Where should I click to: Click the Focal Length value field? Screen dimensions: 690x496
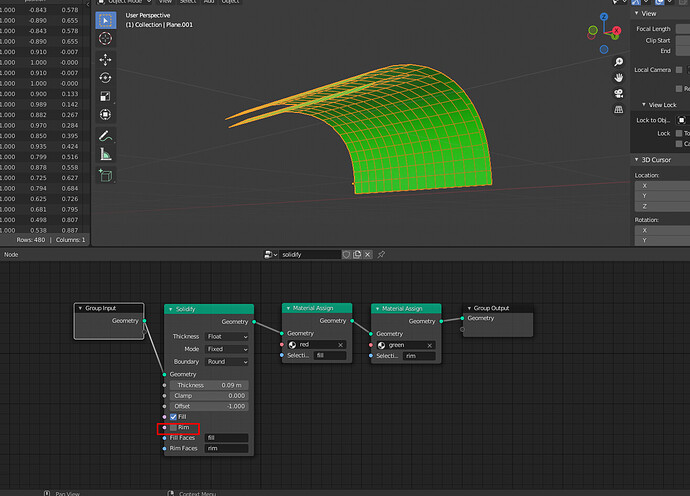coord(683,29)
